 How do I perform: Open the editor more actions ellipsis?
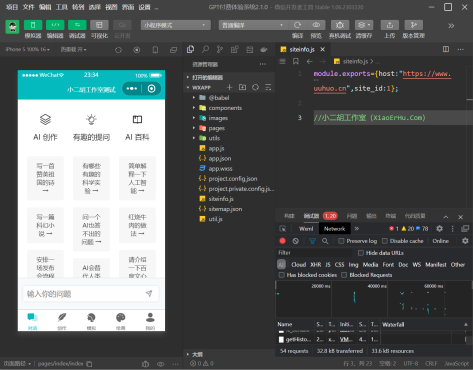coord(461,49)
